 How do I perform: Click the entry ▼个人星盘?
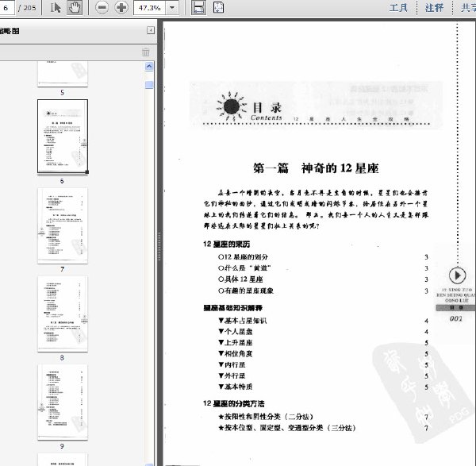point(236,332)
